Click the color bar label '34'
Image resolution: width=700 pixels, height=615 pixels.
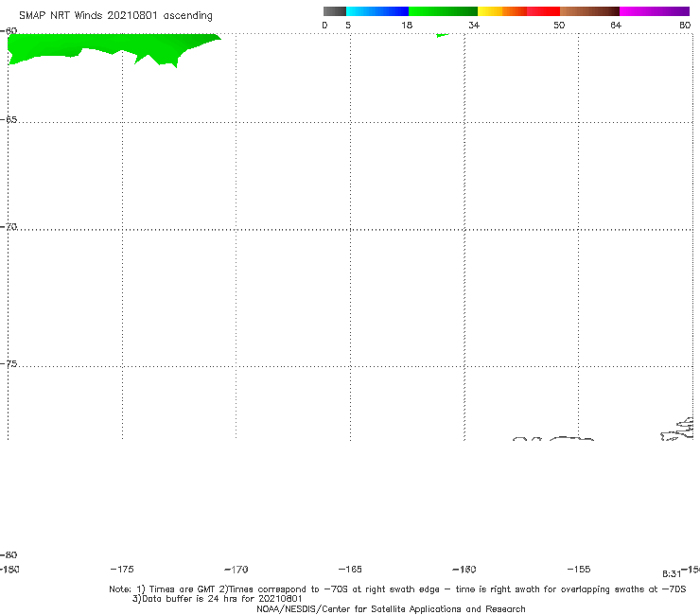pos(474,26)
